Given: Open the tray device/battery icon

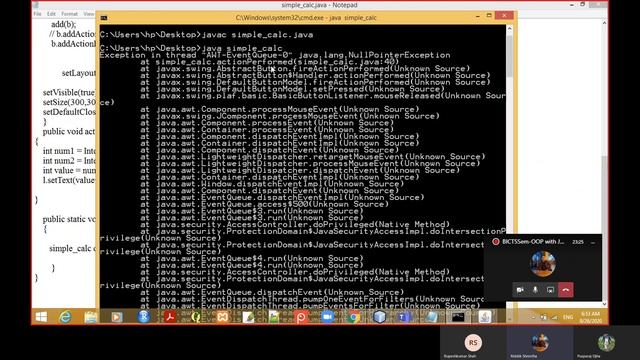Looking at the screenshot, I should [x=543, y=317].
